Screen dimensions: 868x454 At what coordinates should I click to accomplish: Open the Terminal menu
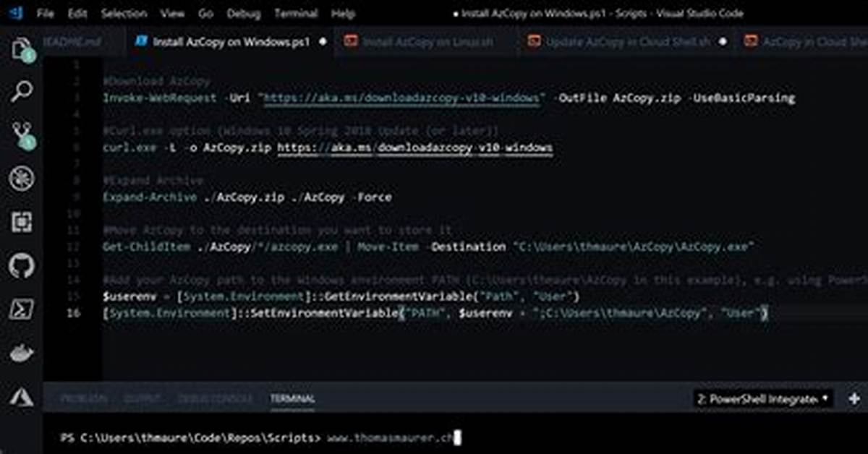[296, 13]
